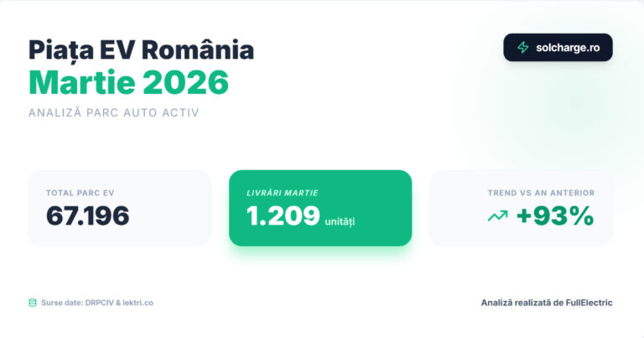This screenshot has width=644, height=338.
Task: Click the TREND VS AN ANTERIOR label
Action: [541, 193]
